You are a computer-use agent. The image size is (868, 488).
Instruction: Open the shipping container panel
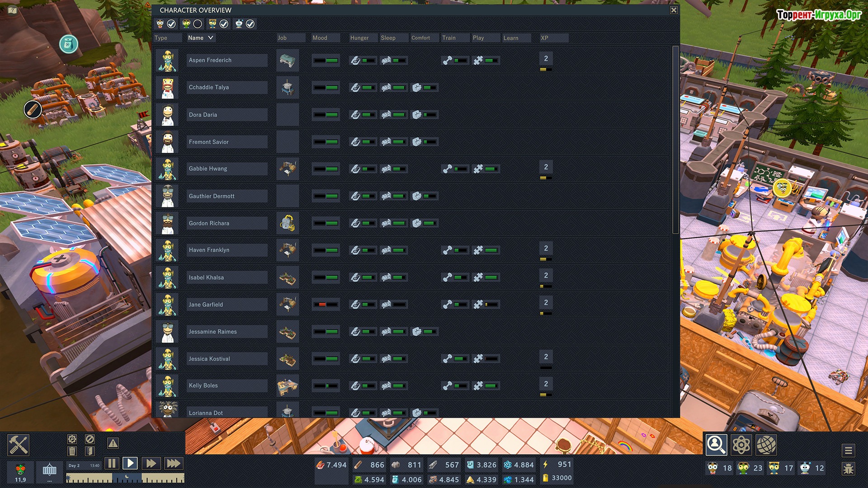coord(49,470)
